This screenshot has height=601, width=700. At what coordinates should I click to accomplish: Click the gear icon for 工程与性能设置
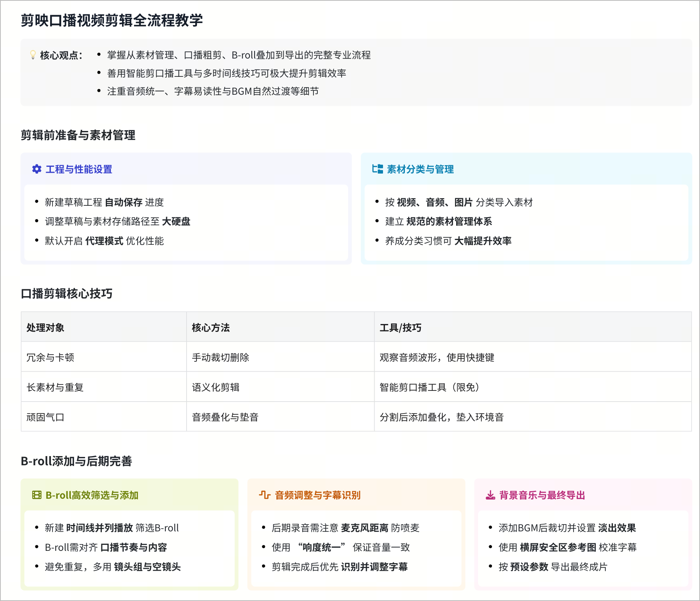(37, 169)
